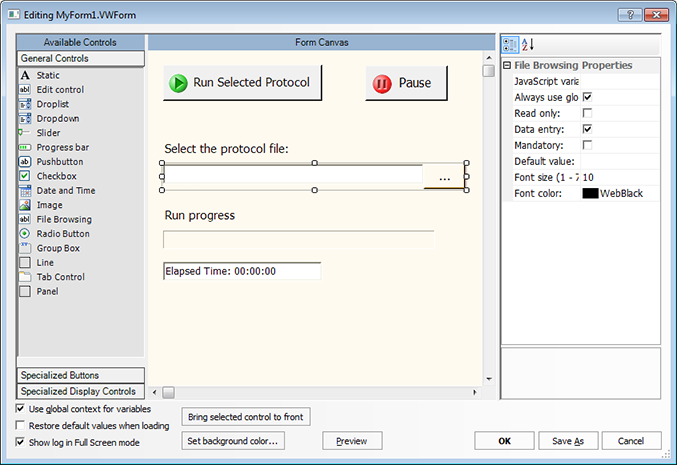Click the General Controls section header

tap(81, 59)
